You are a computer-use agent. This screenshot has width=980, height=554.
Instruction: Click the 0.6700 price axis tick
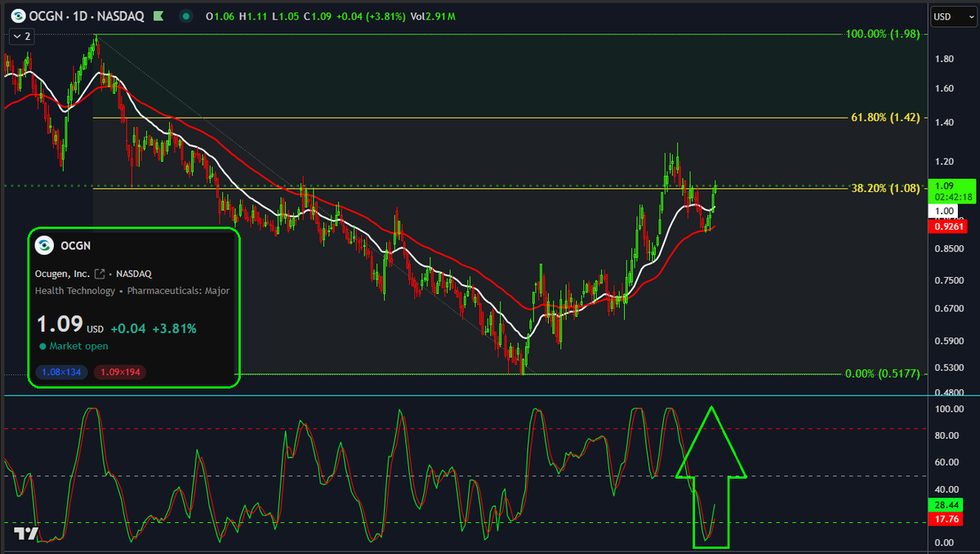949,309
